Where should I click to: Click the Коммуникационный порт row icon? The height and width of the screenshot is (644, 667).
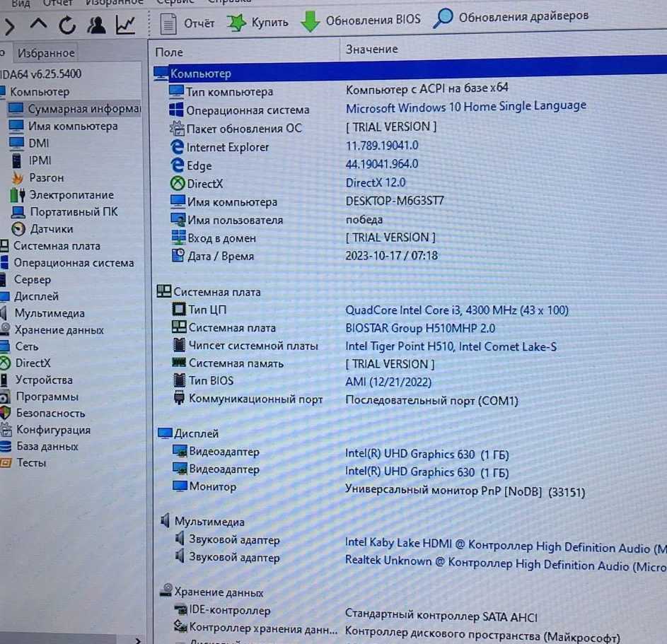pyautogui.click(x=179, y=398)
